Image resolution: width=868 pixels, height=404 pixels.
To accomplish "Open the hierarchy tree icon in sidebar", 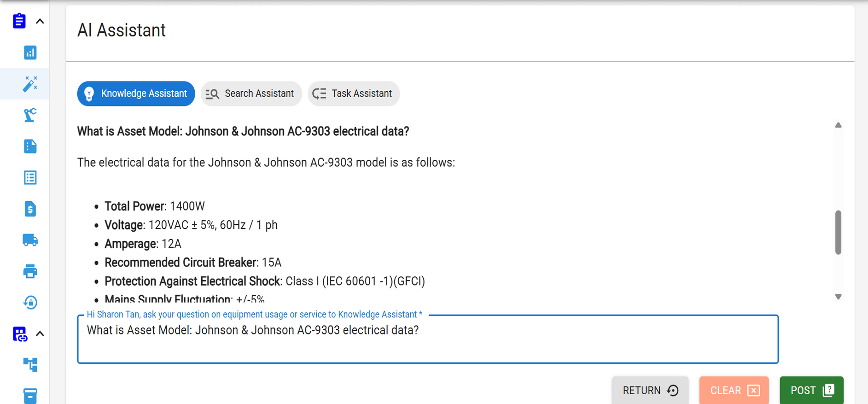I will coord(30,365).
